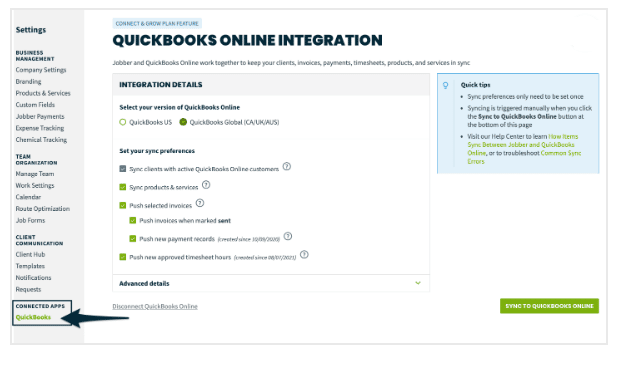Toggle Push new payment records checkbox

point(133,239)
